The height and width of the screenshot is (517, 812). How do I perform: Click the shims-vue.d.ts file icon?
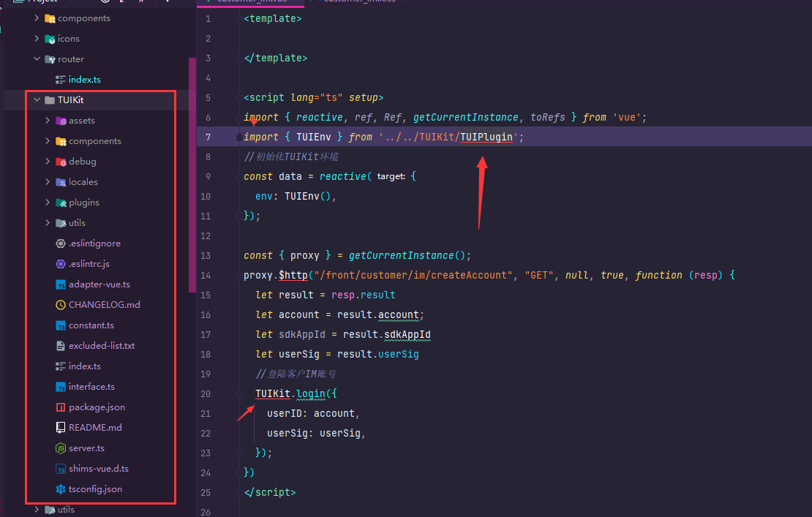tap(61, 469)
